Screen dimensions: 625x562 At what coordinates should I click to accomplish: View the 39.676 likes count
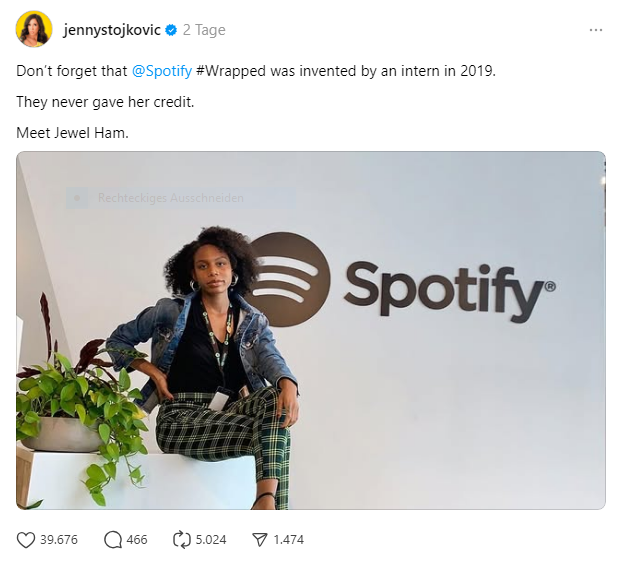coord(59,540)
